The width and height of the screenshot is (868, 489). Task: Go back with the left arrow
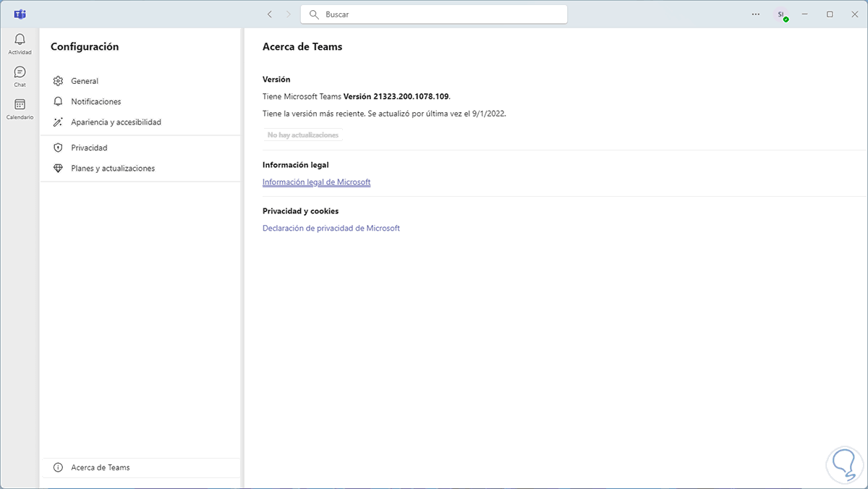tap(269, 14)
